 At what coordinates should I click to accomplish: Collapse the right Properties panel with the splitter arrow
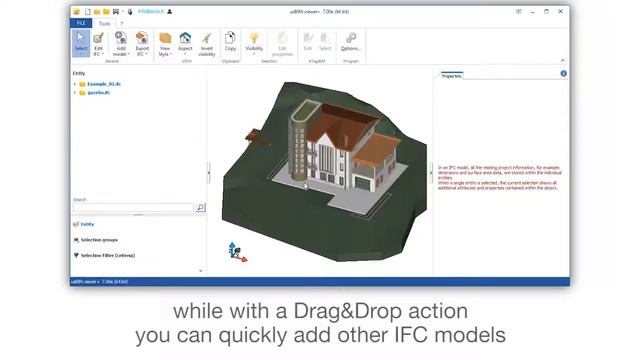pos(431,173)
